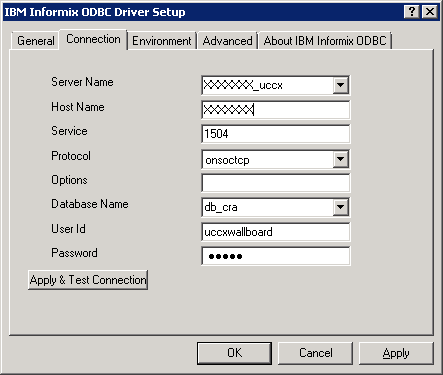Click the User Id label
443x375 pixels.
68,229
